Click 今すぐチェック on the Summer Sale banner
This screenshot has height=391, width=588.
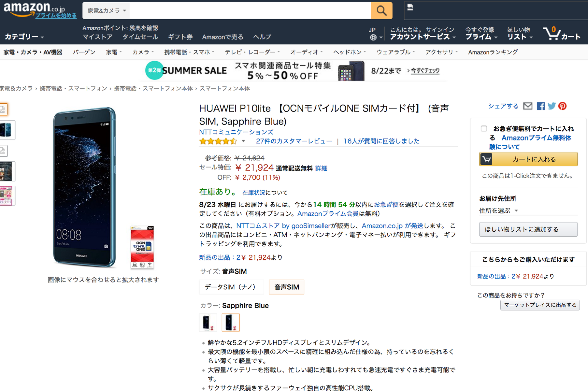425,70
